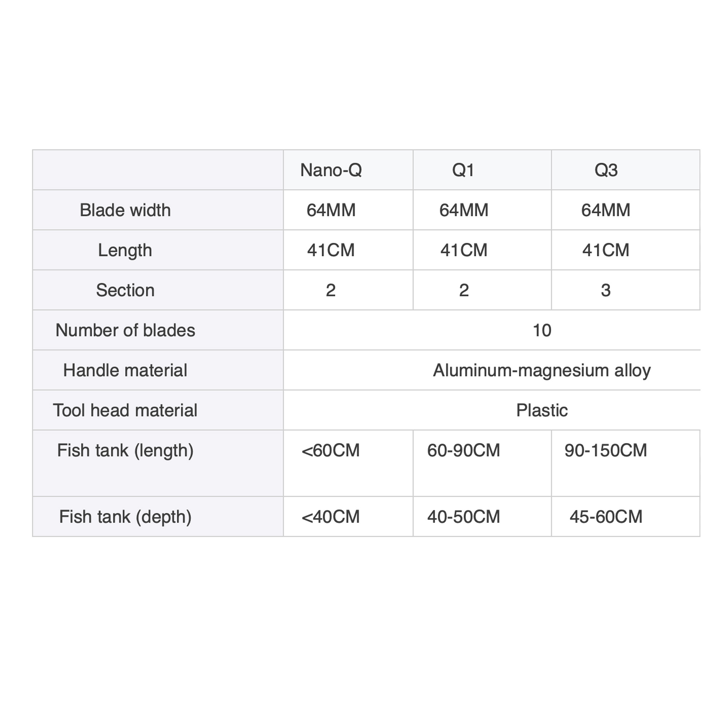This screenshot has height=728, width=728.
Task: Select the Q1 column header
Action: 463,170
